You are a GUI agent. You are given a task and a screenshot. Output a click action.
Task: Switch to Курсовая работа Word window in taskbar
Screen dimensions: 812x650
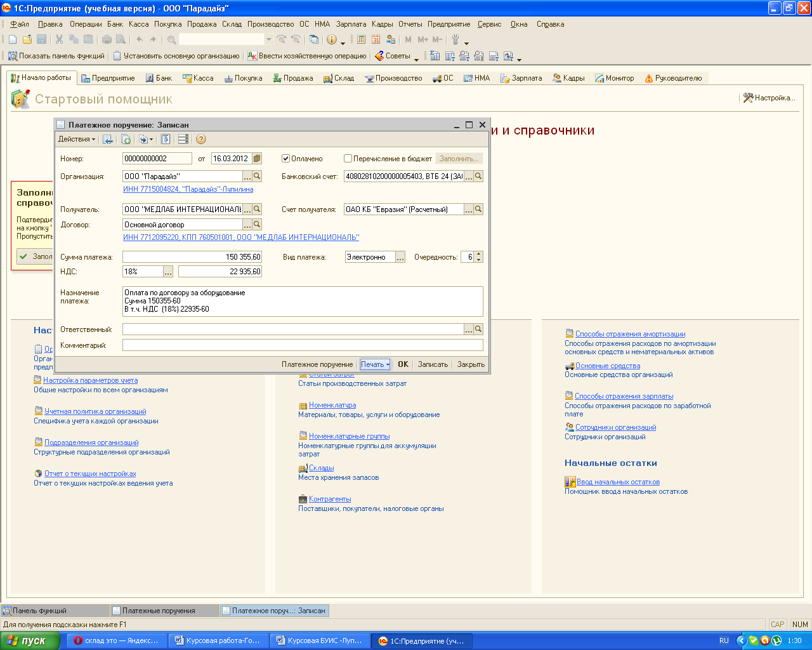(x=218, y=641)
